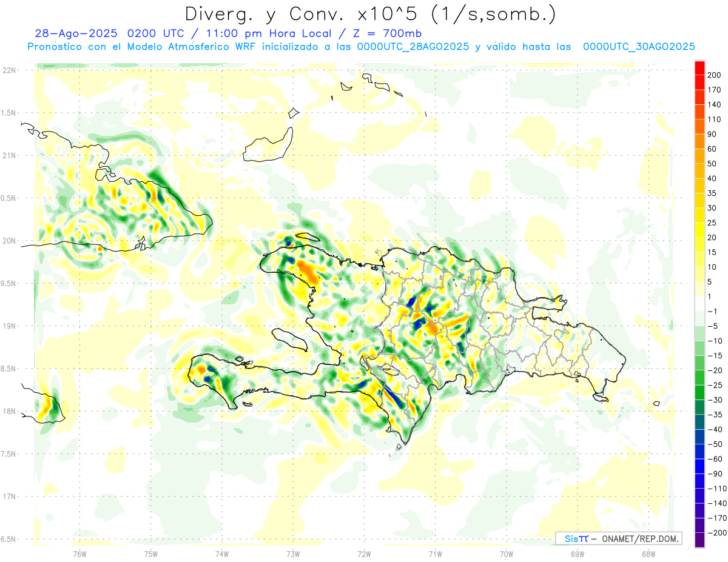This screenshot has height=562, width=728.
Task: Click the '-110' colorbar label
Action: click(716, 489)
